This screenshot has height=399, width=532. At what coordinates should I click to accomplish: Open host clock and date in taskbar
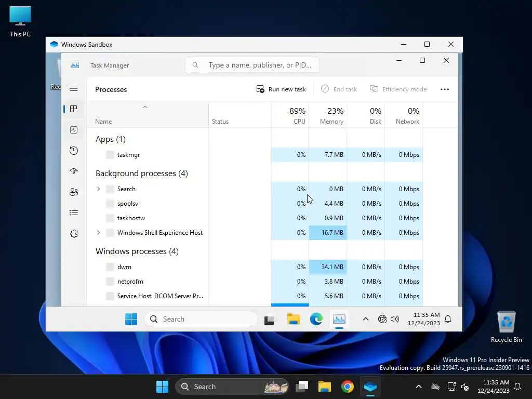click(494, 387)
